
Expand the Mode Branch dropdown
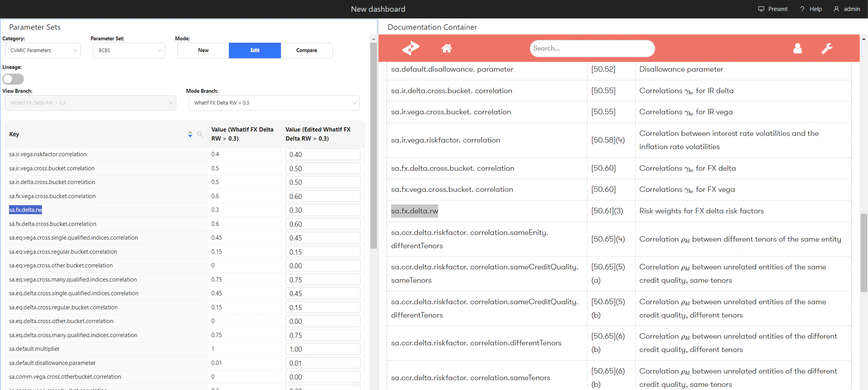pos(274,103)
